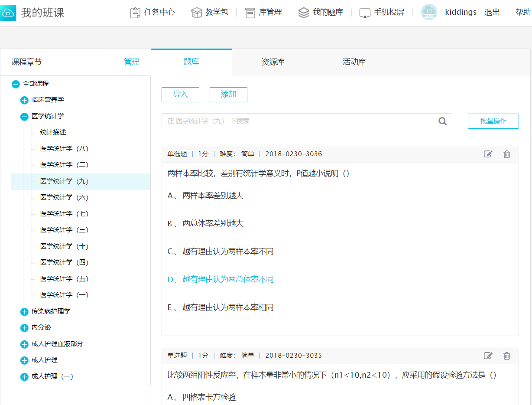Click the 我的班课 cloud logo icon
532x405 pixels.
pyautogui.click(x=9, y=13)
